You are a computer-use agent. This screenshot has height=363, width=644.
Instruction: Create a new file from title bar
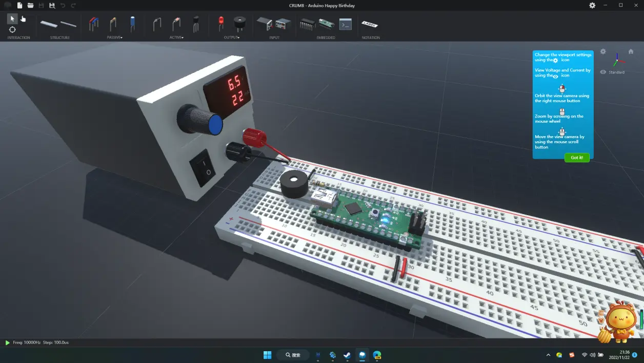[x=19, y=5]
